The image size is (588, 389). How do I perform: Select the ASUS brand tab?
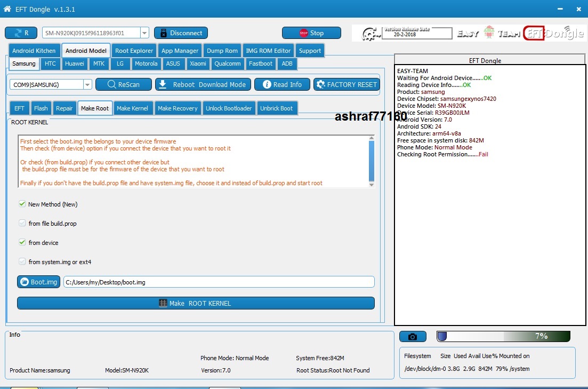pyautogui.click(x=173, y=63)
